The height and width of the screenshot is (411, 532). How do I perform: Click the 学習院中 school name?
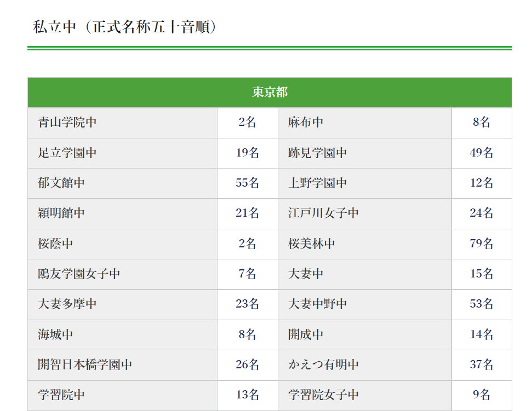coord(61,395)
